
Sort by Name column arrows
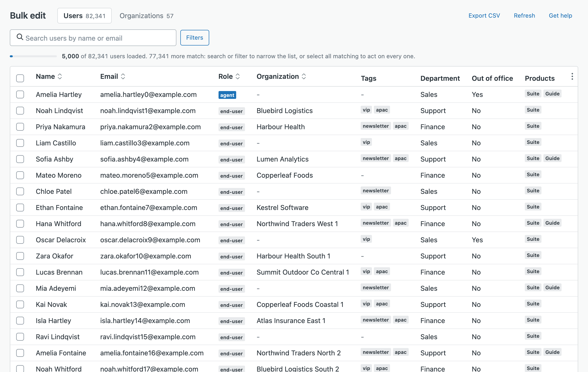[60, 76]
